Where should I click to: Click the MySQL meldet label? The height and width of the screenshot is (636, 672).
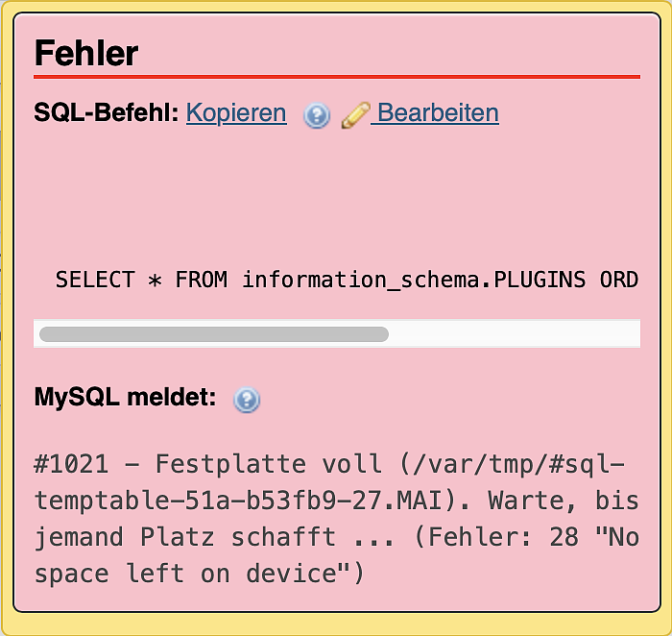point(126,398)
